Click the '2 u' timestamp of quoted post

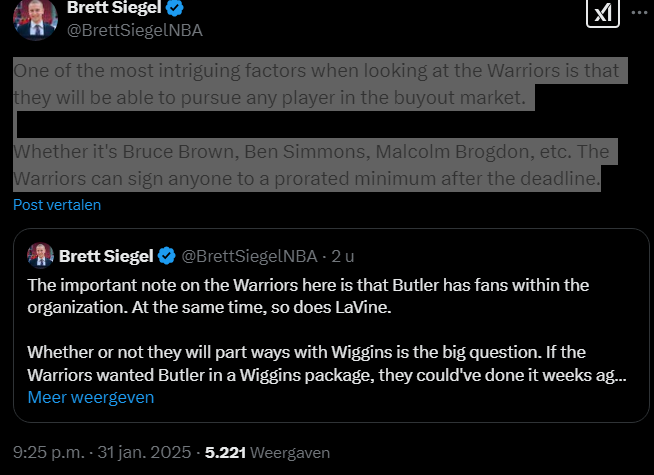343,256
